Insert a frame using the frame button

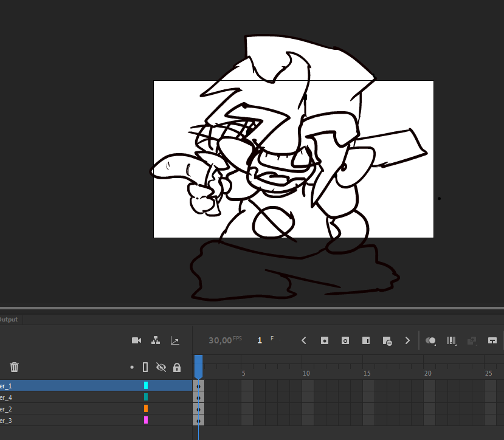click(x=366, y=340)
